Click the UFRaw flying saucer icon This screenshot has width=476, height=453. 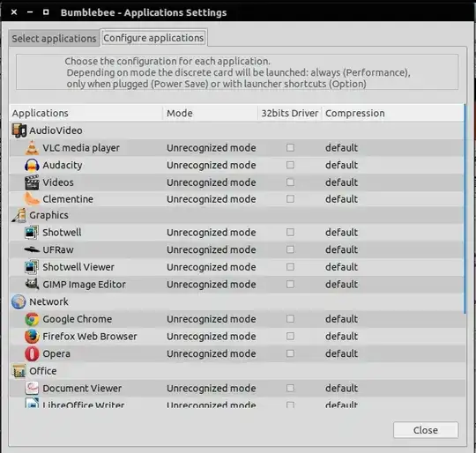point(32,249)
